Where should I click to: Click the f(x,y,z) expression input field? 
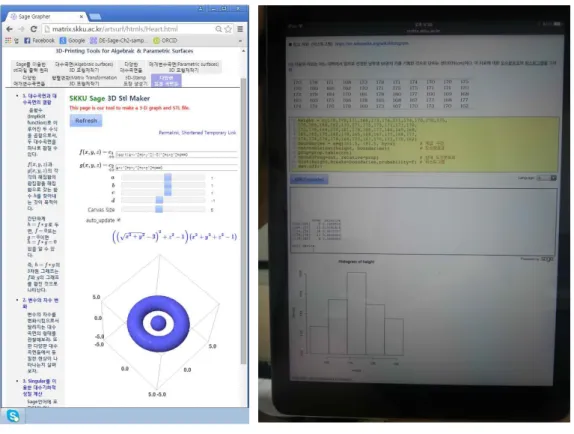[176, 154]
